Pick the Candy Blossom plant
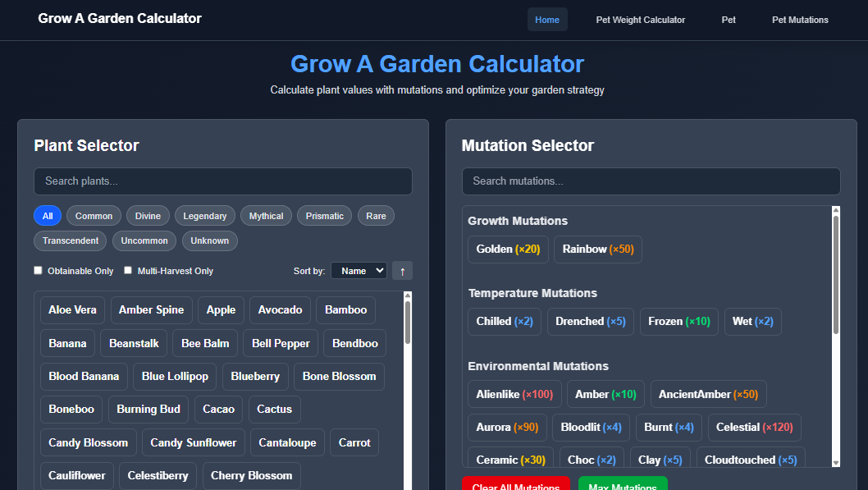This screenshot has width=868, height=490. (88, 442)
